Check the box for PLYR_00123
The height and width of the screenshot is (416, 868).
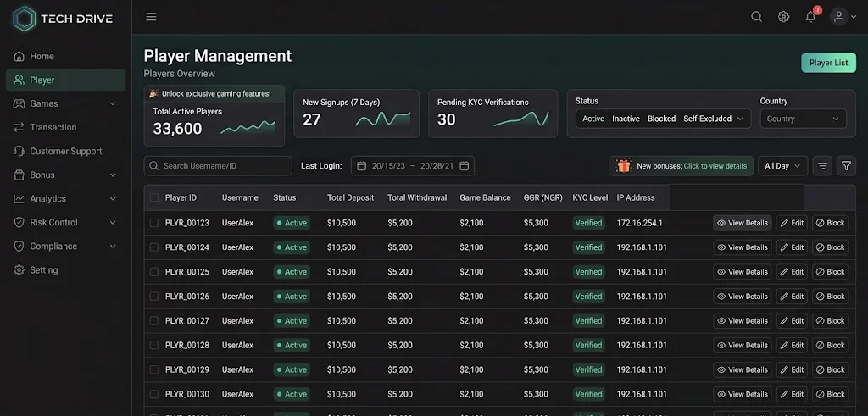point(154,223)
